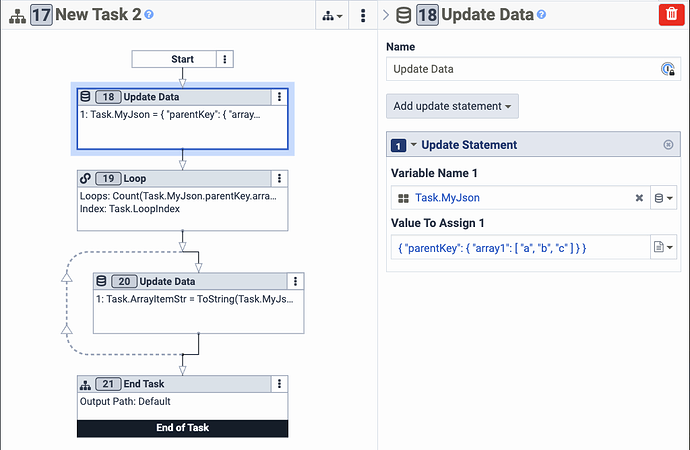Screen dimensions: 690x450
Task: Open the three-dot menu on Loop node 19
Action: 279,178
